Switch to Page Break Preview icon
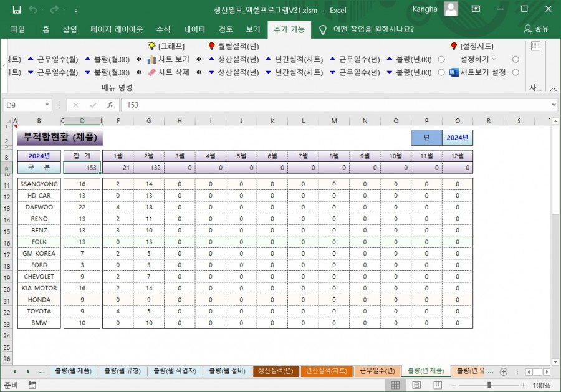The height and width of the screenshot is (392, 561). click(x=437, y=385)
